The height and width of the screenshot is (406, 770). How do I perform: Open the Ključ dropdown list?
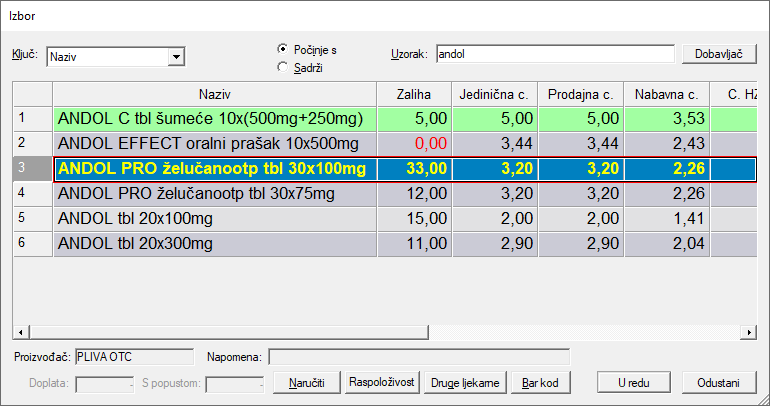point(177,58)
